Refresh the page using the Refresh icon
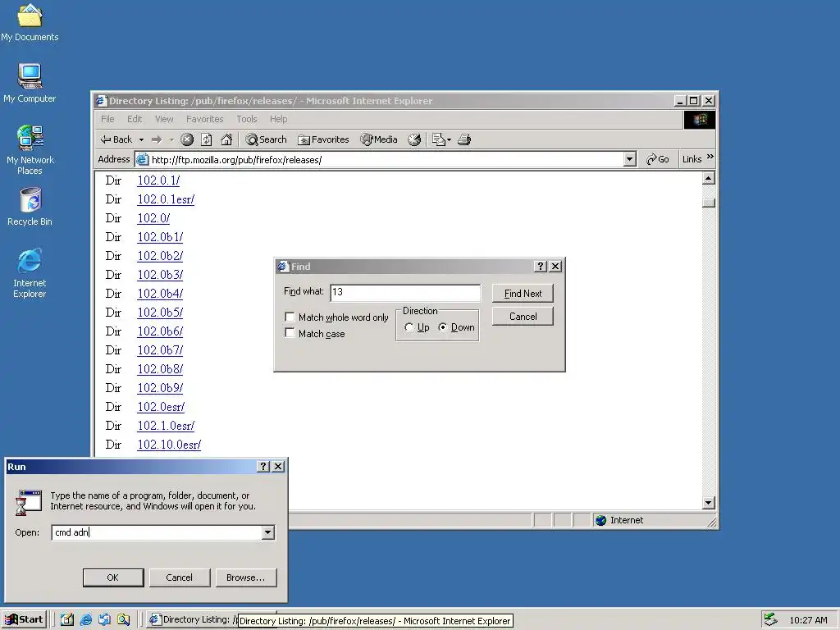 tap(207, 139)
